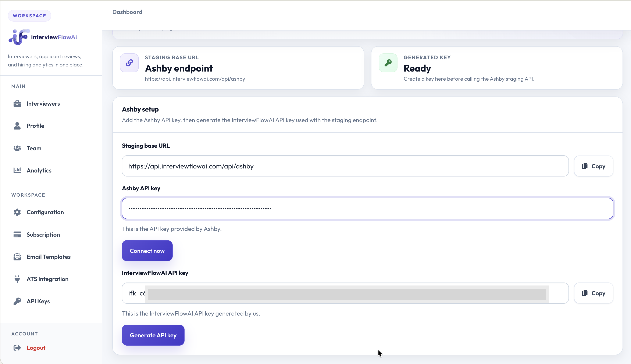Click the Dashboard header title

coord(127,12)
